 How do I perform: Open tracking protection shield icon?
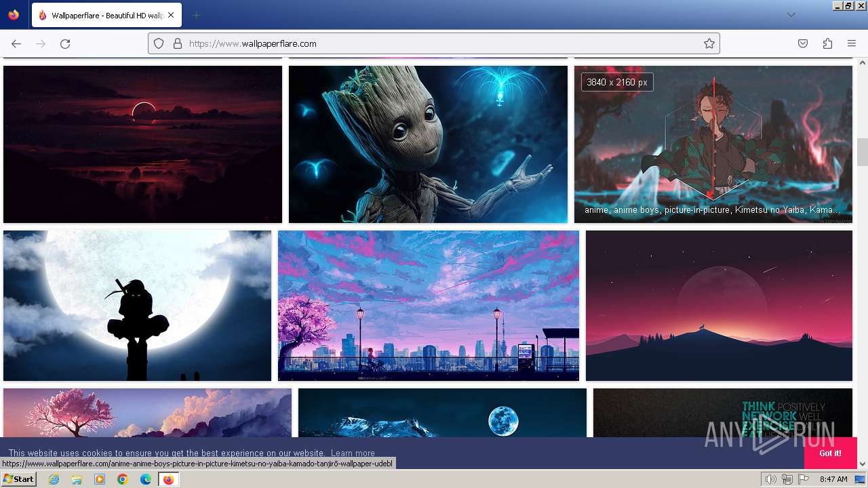[159, 43]
